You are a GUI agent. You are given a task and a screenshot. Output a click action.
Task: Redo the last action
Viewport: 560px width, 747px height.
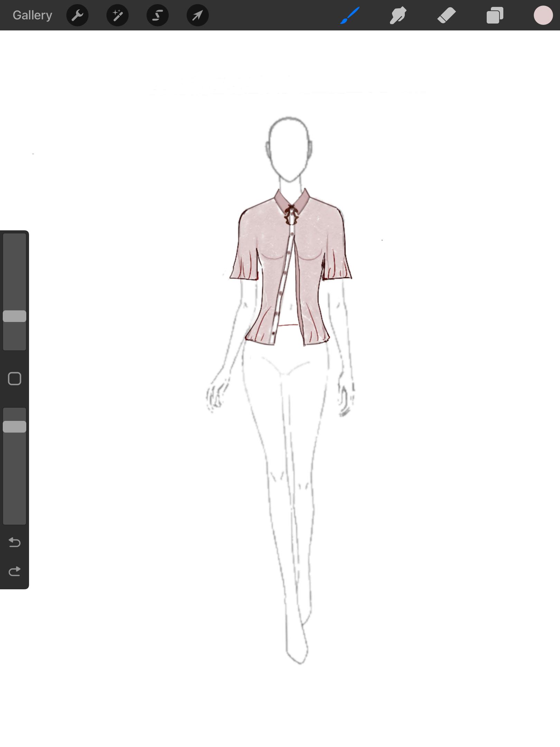[x=15, y=571]
